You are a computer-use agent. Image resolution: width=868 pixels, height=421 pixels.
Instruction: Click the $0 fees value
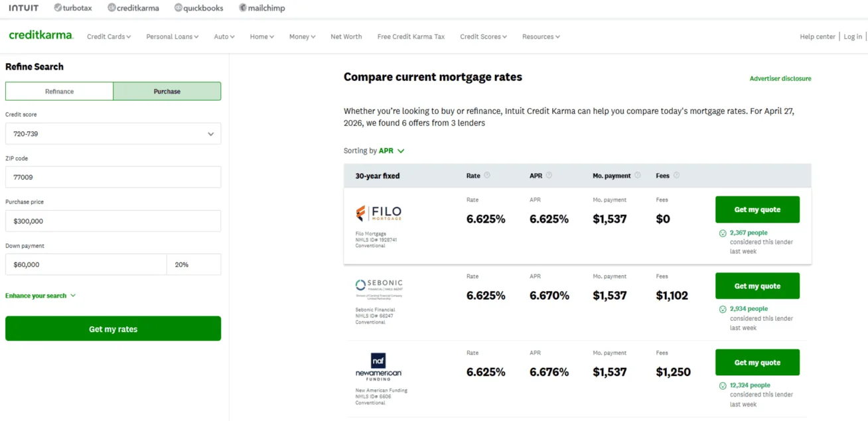663,219
